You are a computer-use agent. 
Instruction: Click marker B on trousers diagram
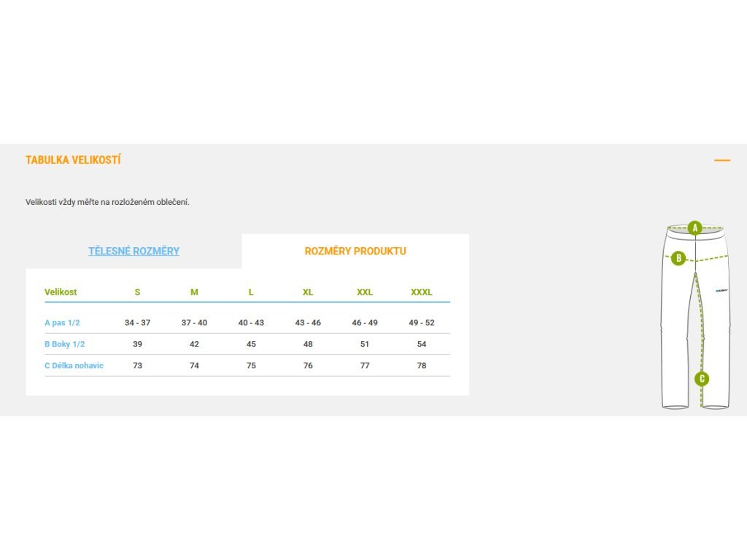click(x=678, y=259)
